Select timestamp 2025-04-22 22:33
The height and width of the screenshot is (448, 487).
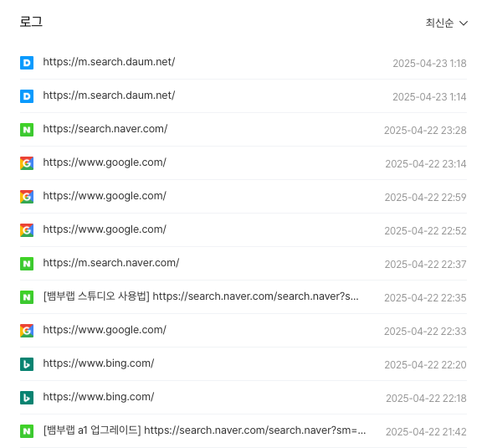[425, 332]
